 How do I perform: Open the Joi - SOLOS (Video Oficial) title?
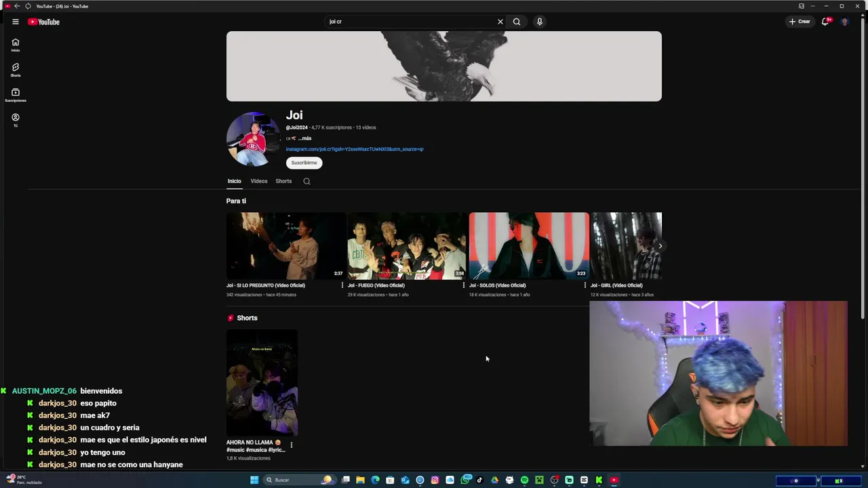[x=497, y=285]
